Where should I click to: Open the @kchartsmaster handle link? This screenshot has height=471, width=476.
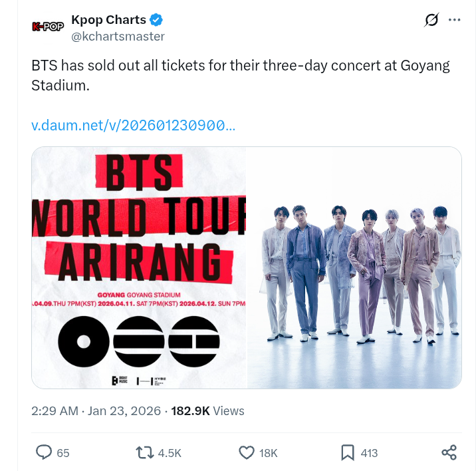tap(118, 37)
